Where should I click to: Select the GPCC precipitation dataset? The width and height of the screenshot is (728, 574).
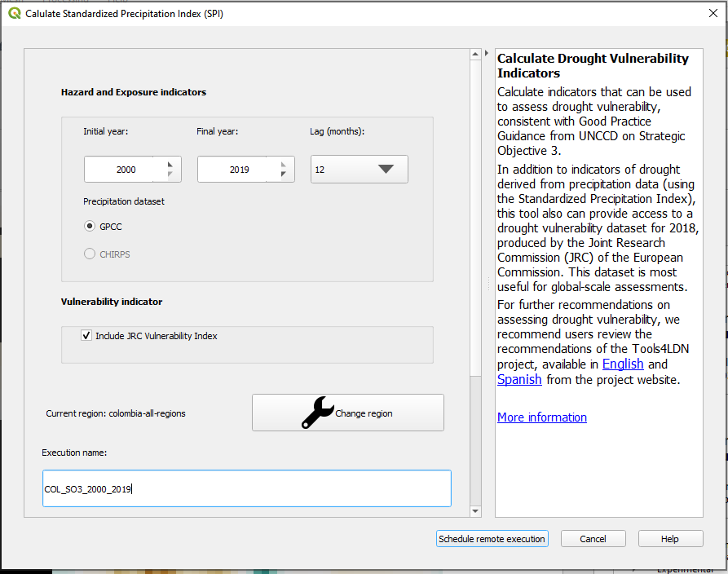(90, 227)
